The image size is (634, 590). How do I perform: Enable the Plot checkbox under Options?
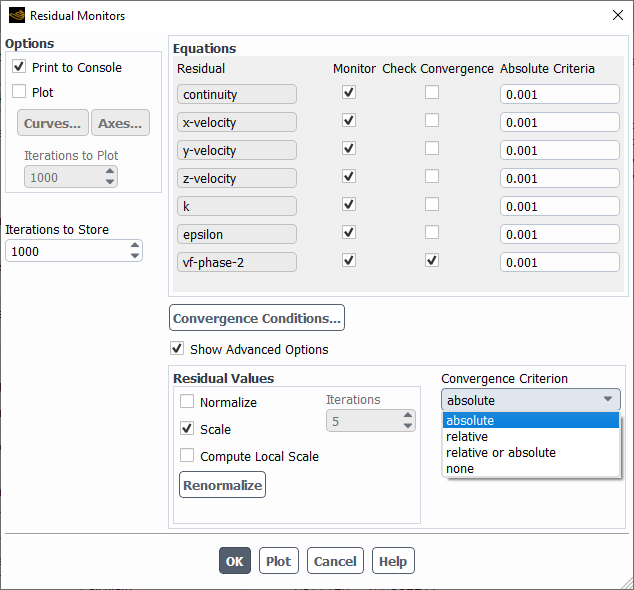(19, 92)
